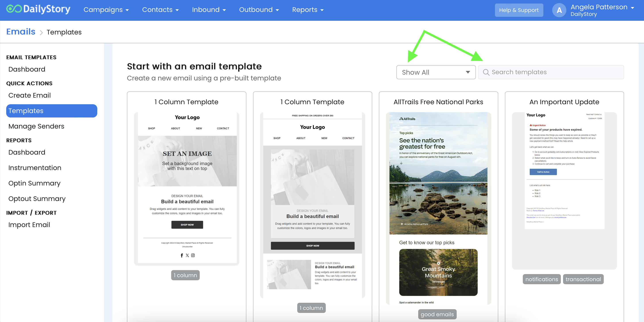Open the Instrumentation report

(x=35, y=168)
